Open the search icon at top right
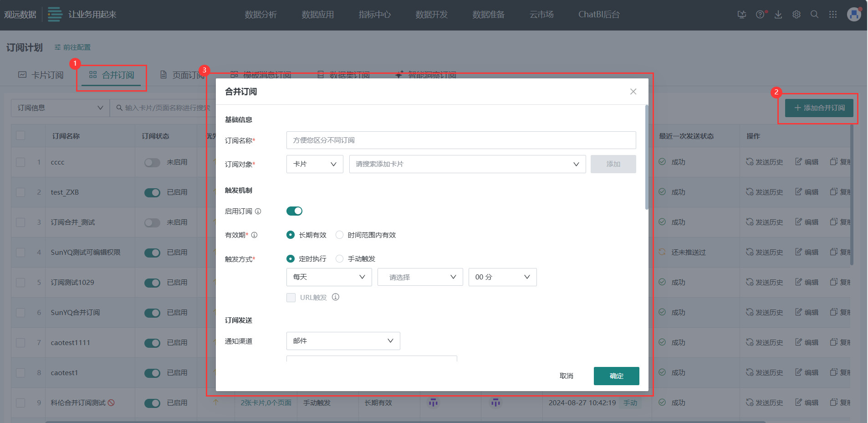Screen dimensions: 868x423 (x=814, y=14)
